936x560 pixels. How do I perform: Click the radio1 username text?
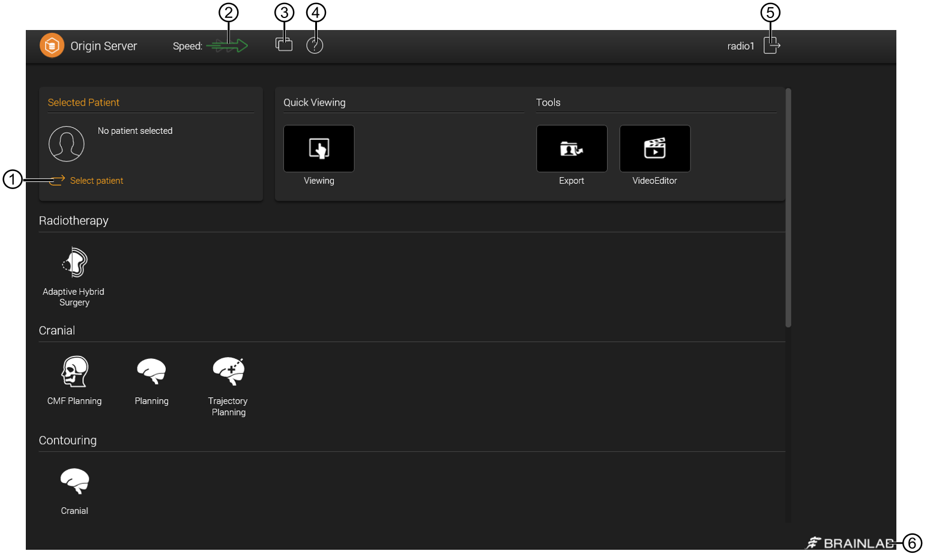tap(741, 46)
